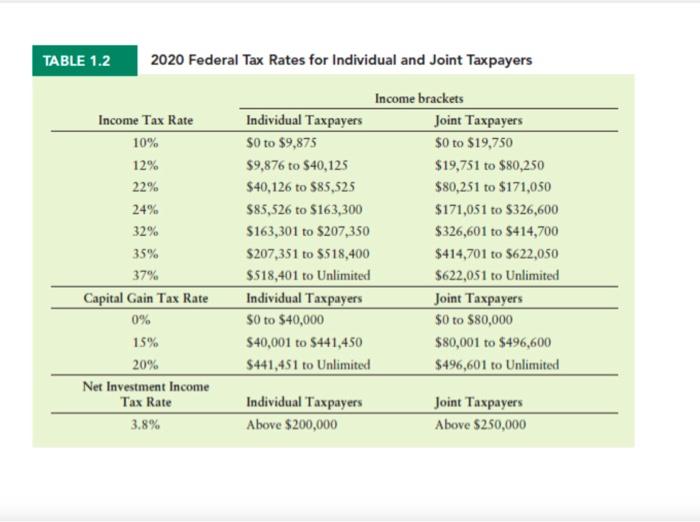Image resolution: width=700 pixels, height=522 pixels.
Task: Select the 3.8% rate cell
Action: pos(146,425)
